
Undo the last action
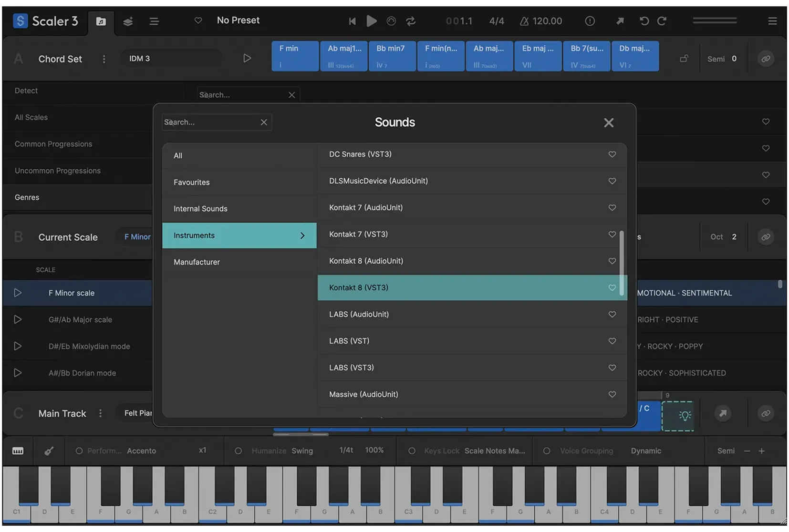[x=644, y=21]
